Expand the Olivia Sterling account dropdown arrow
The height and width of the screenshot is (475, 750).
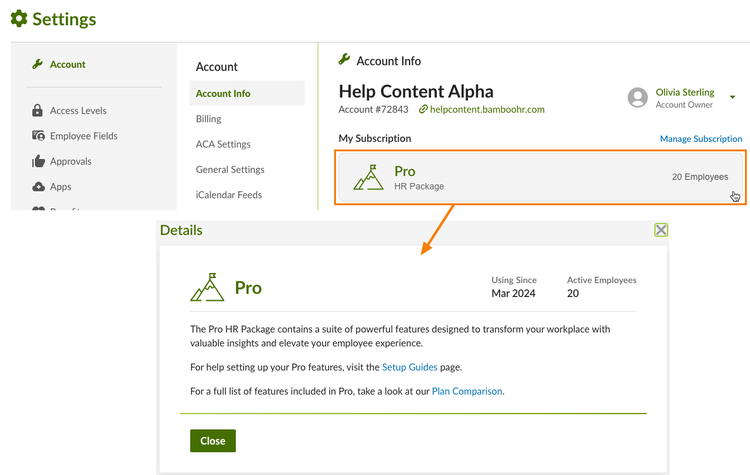click(732, 97)
